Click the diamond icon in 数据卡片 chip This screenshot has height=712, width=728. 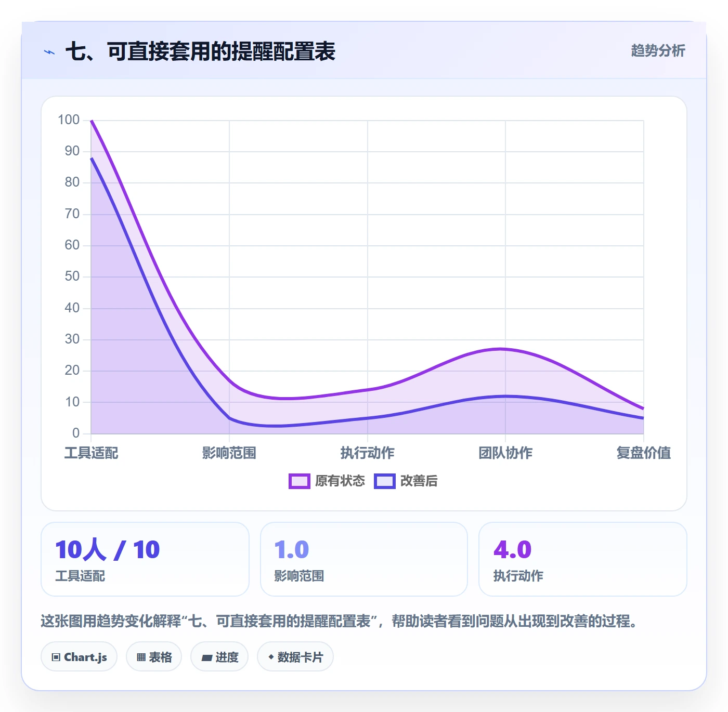tap(271, 657)
